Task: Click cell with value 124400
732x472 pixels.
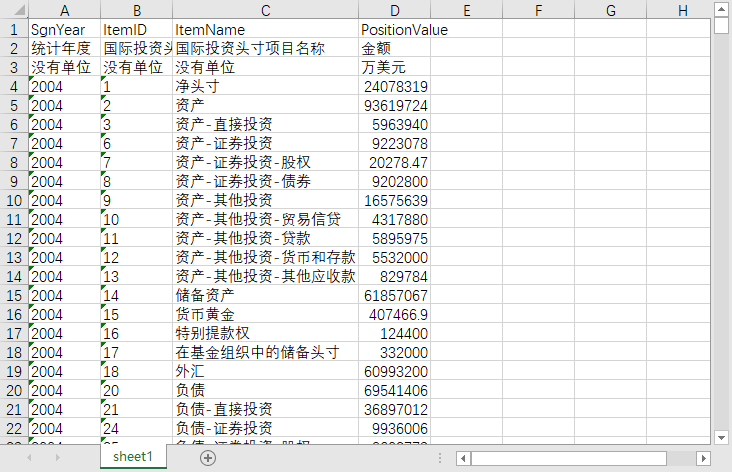Action: (394, 333)
